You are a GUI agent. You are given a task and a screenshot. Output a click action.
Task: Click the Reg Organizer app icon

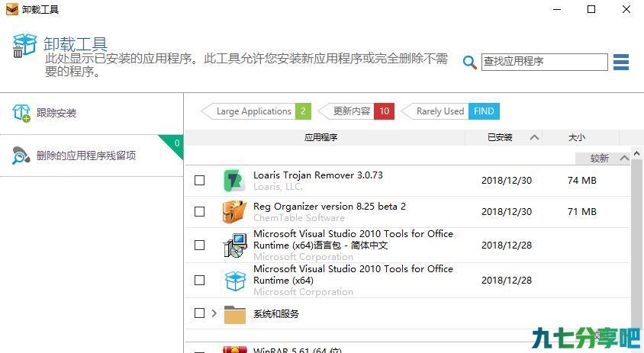pos(234,212)
